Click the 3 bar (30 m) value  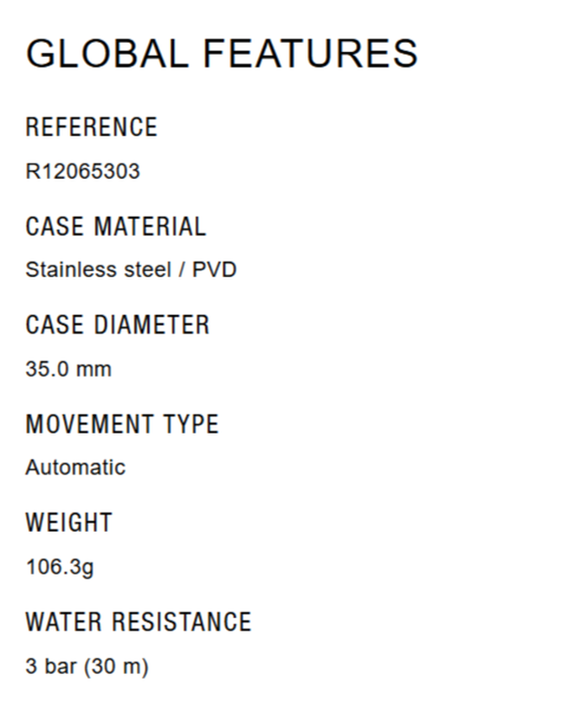click(87, 667)
